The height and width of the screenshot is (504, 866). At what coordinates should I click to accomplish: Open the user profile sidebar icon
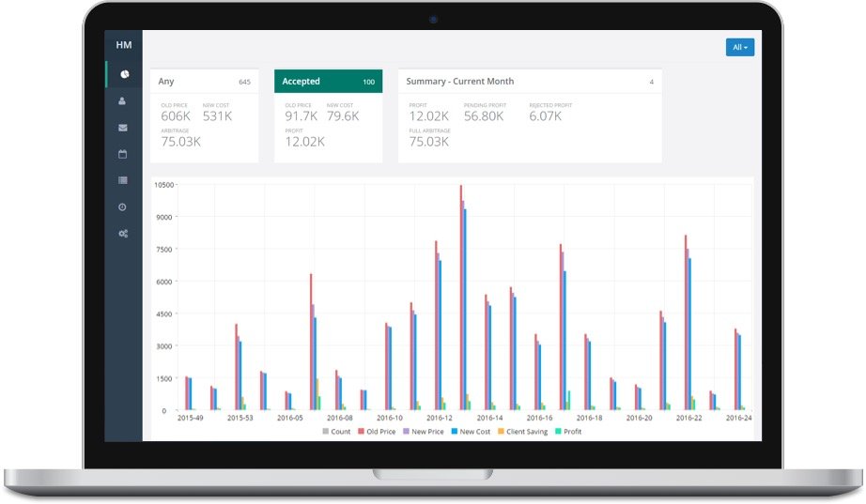point(122,101)
